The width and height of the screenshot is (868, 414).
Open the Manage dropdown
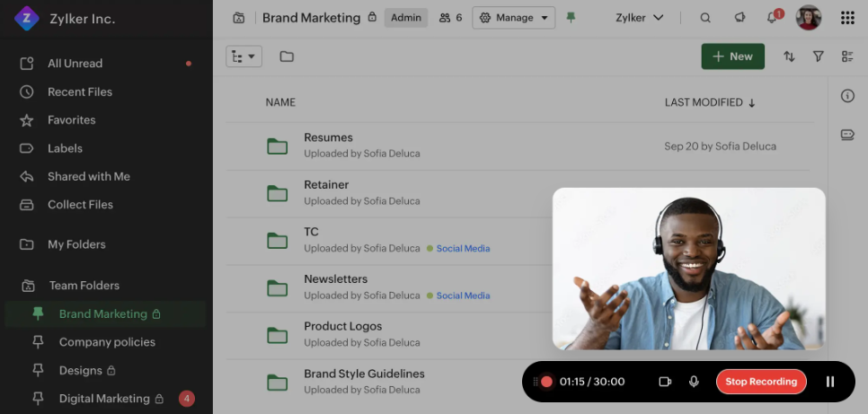[514, 18]
